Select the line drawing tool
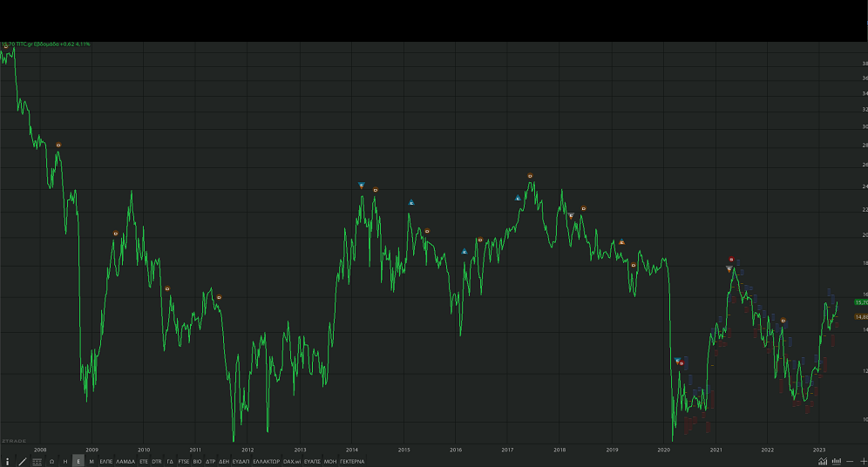Screen dimensions: 868x467 click(23, 462)
